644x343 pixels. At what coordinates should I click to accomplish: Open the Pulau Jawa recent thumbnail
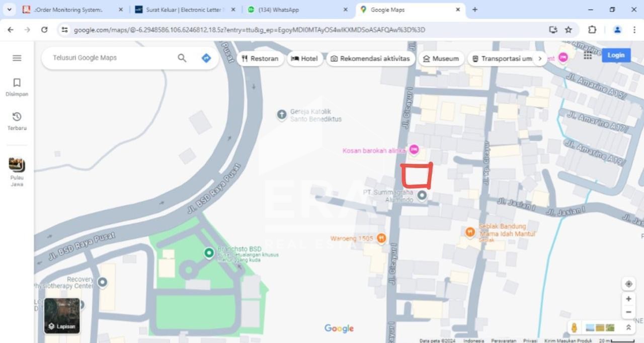(17, 171)
